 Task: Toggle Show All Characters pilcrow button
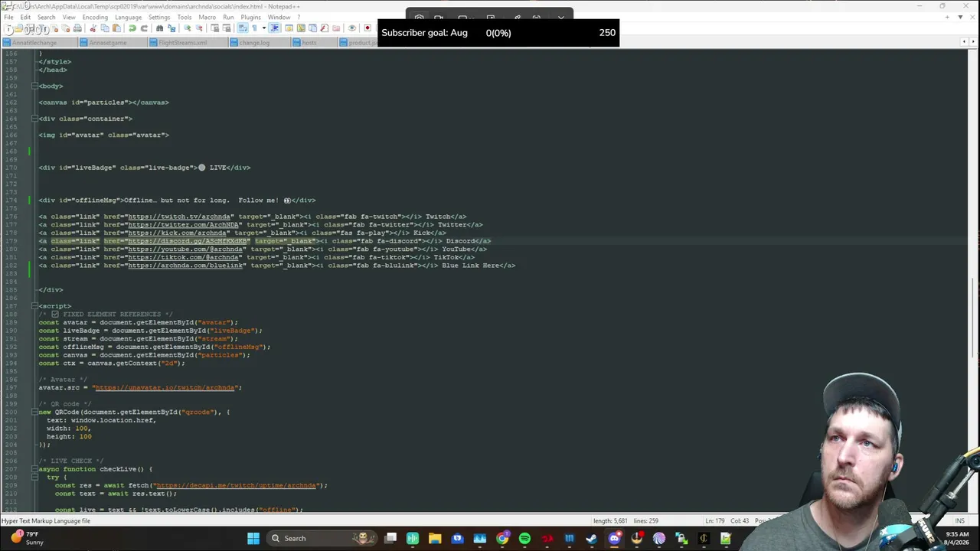click(x=254, y=28)
